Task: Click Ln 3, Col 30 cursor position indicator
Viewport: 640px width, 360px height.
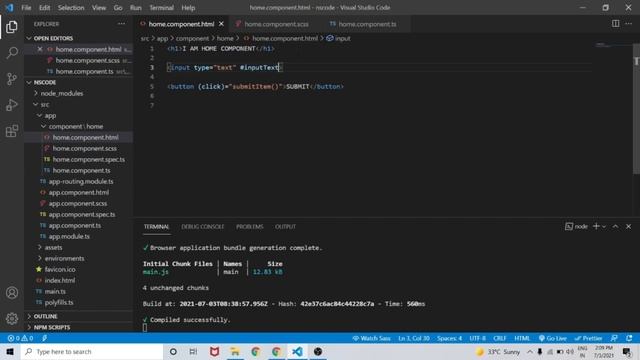Action: (413, 338)
